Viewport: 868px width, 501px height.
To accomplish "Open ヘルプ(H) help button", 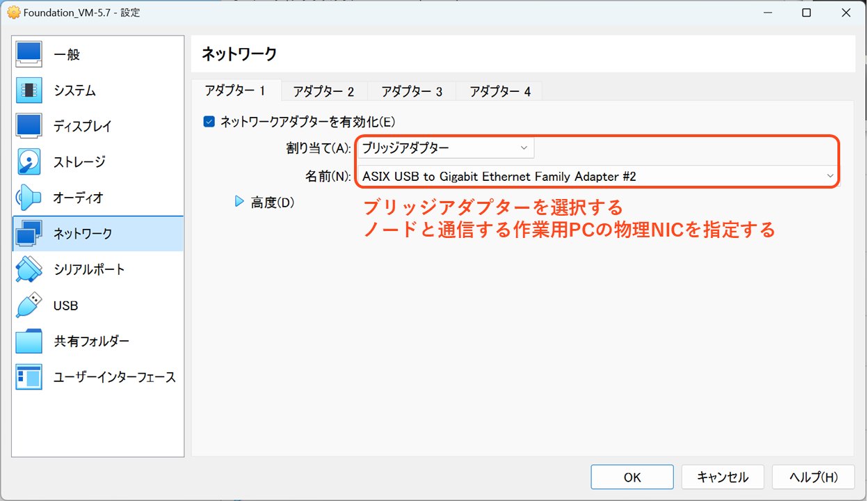I will (x=813, y=477).
